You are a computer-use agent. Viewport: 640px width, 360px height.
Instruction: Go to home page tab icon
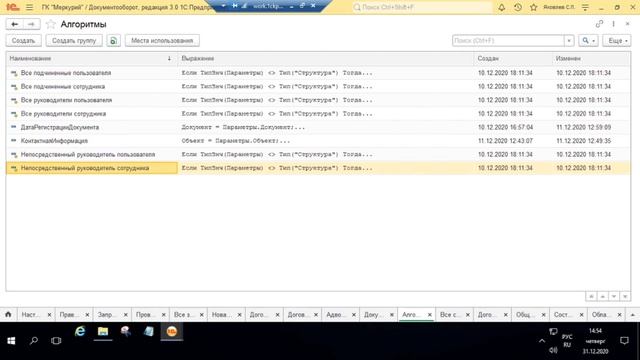tap(8, 314)
